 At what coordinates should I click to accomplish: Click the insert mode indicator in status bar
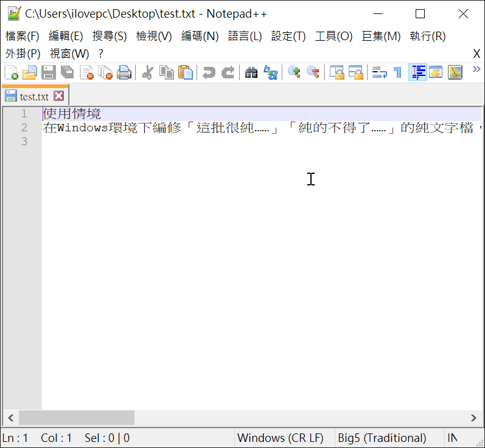point(452,438)
